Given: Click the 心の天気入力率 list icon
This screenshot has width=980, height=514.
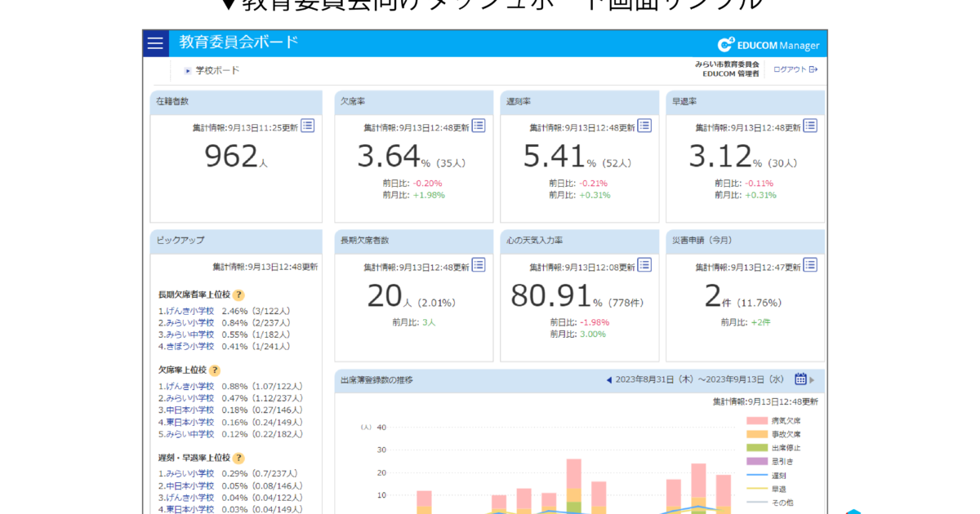Looking at the screenshot, I should tap(644, 264).
